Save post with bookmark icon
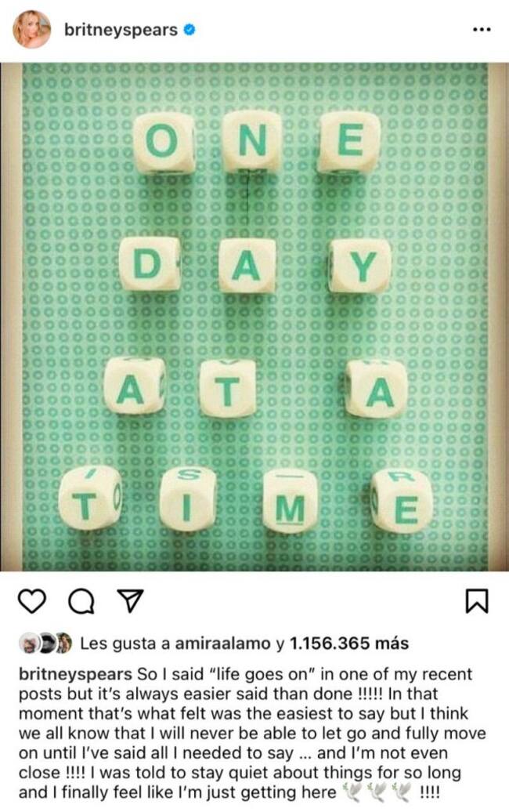This screenshot has width=509, height=812. 476,600
